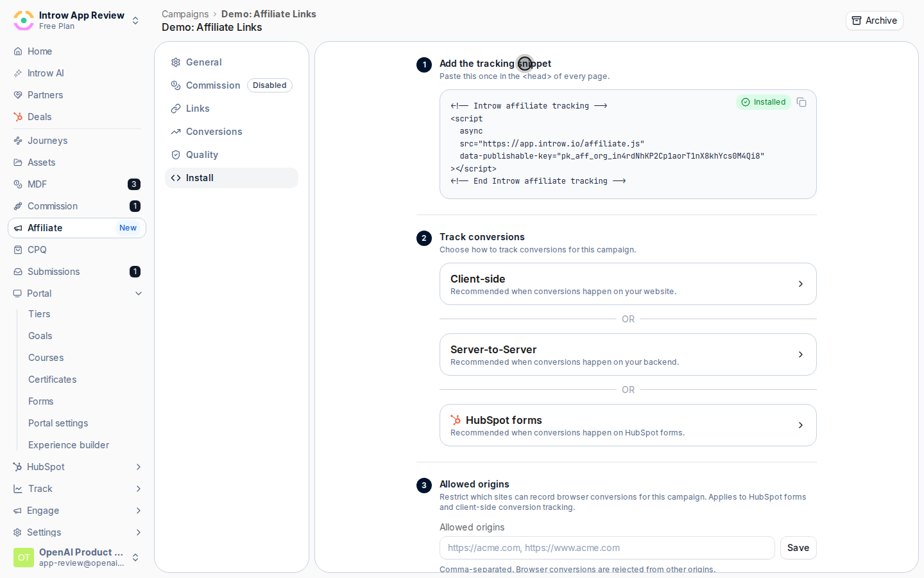The image size is (924, 578).
Task: Click the Track chart icon
Action: pos(18,489)
